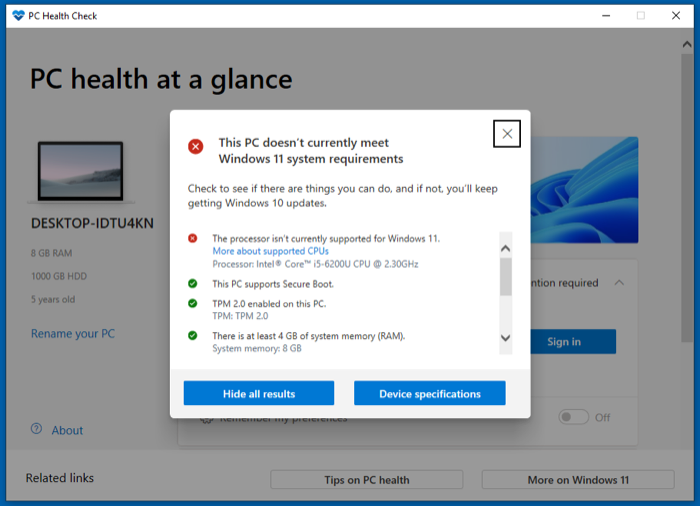Click the main window vertical scrollbar thumb
Image resolution: width=700 pixels, height=506 pixels.
(687, 198)
